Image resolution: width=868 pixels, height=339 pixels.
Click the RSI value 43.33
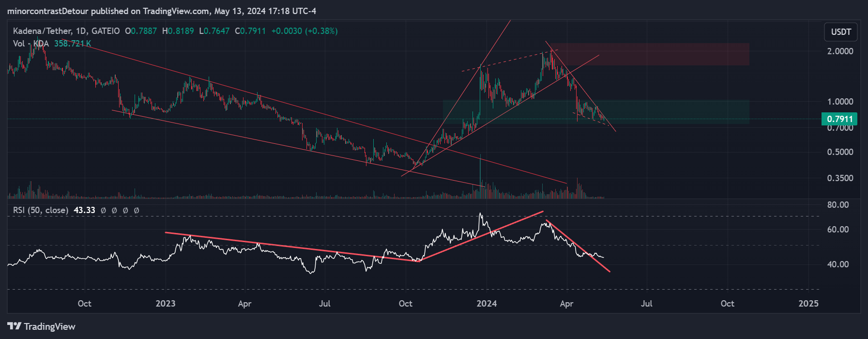(84, 210)
